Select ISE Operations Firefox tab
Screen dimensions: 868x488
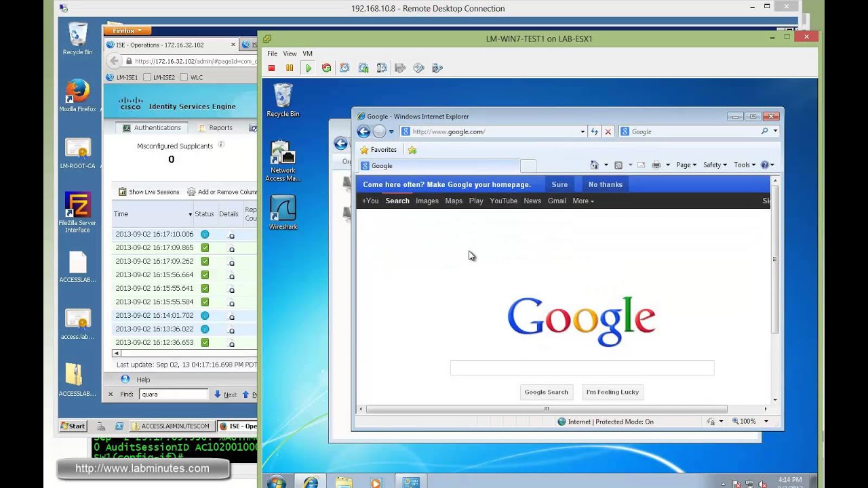(171, 45)
